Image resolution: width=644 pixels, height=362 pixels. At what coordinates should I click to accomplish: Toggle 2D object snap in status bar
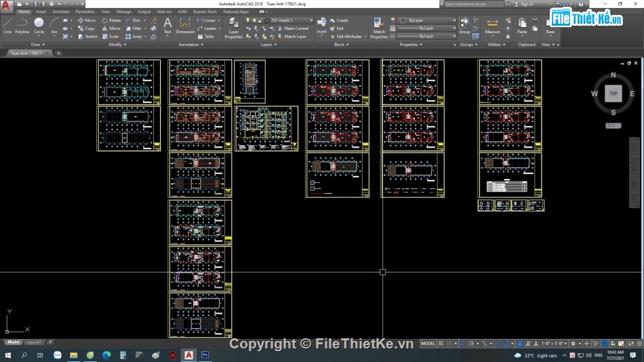point(506,344)
